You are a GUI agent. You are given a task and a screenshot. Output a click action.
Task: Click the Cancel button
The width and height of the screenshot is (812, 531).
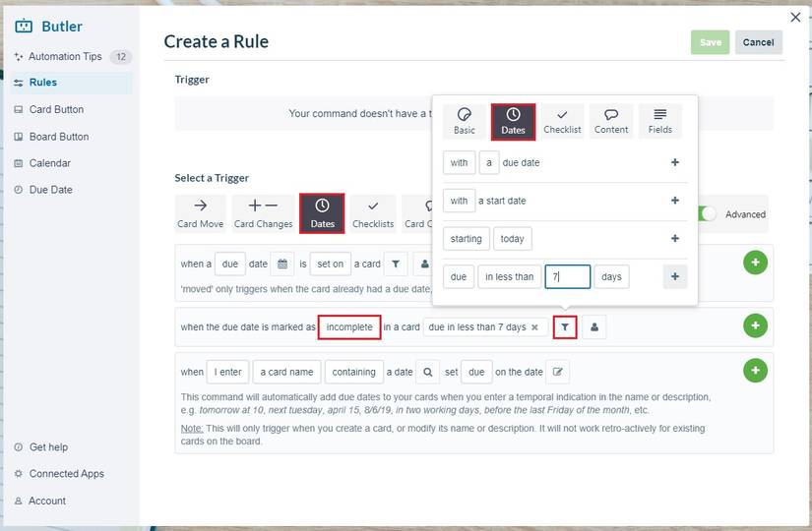point(758,42)
